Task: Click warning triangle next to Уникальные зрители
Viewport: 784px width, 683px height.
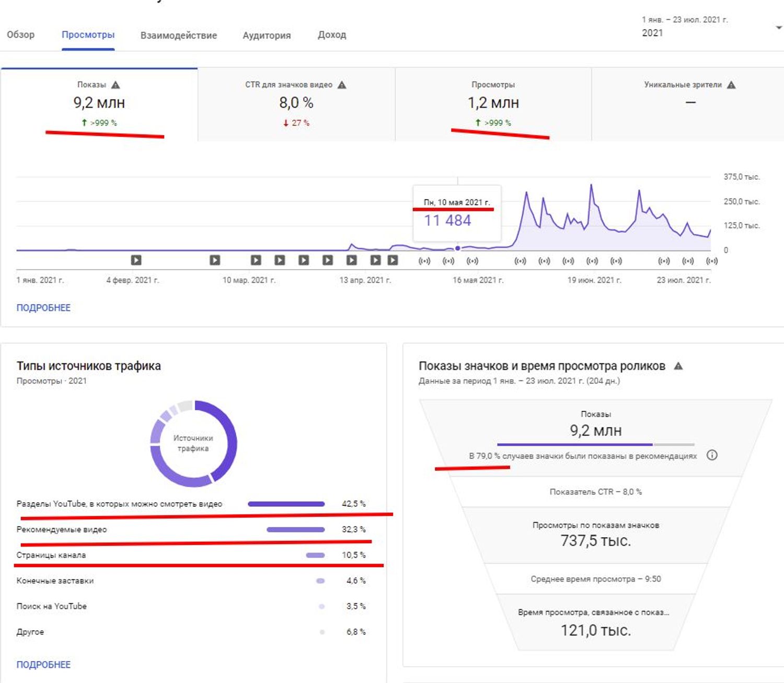Action: tap(731, 85)
